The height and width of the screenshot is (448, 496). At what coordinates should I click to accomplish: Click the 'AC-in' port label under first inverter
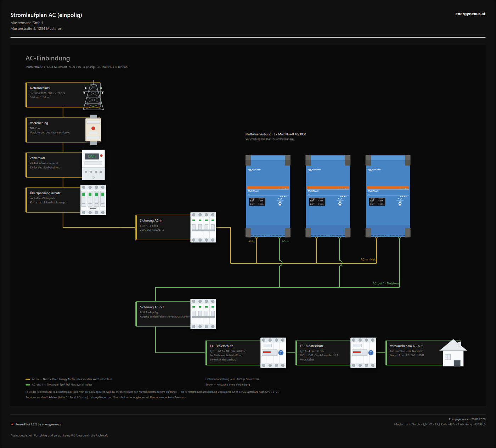[x=251, y=241]
